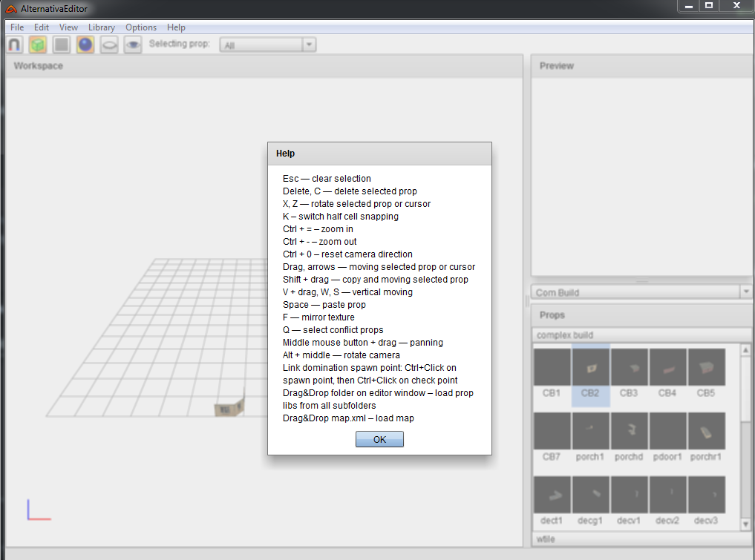Select the CB5 prop thumbnail

tap(706, 368)
